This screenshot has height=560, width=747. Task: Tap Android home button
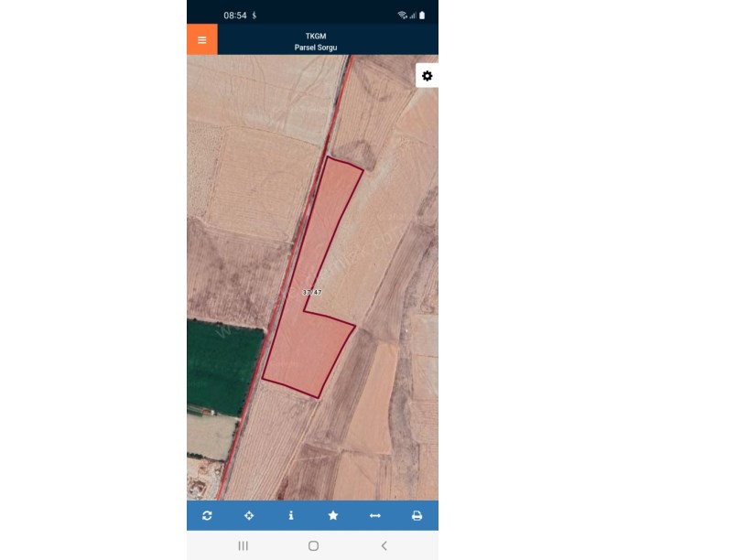pos(313,545)
